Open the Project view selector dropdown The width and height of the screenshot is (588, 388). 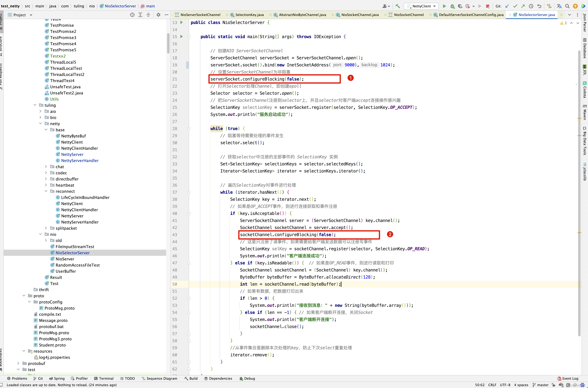[31, 15]
